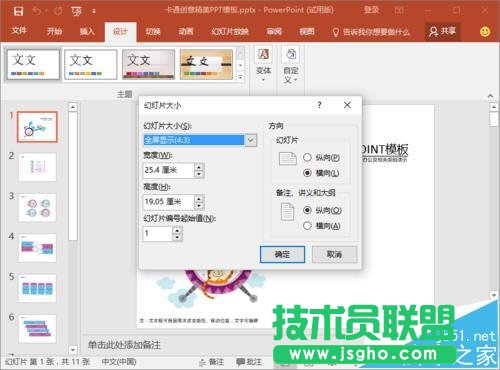Select 纵向(P) portrait for slides

pyautogui.click(x=307, y=157)
